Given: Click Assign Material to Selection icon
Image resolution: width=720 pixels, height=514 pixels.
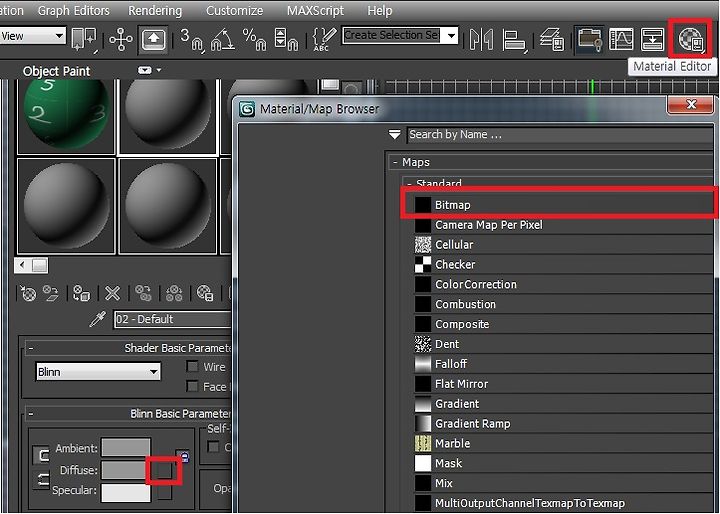Looking at the screenshot, I should (82, 293).
